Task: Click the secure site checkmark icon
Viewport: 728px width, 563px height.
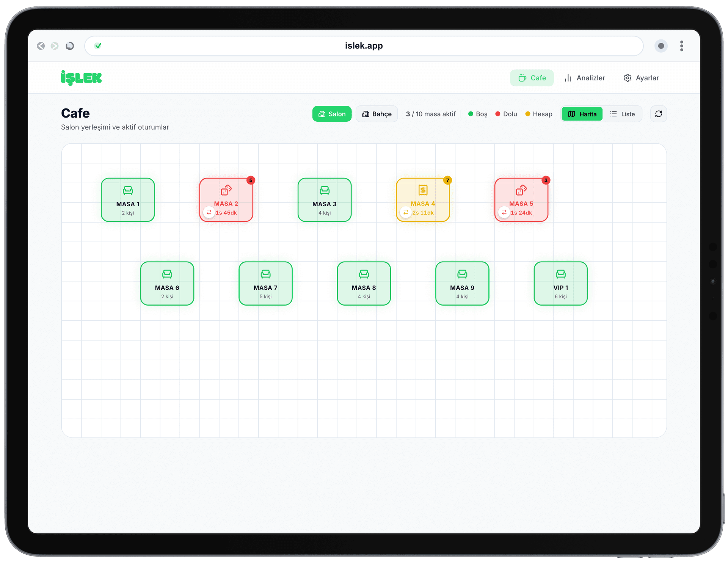Action: (x=98, y=46)
